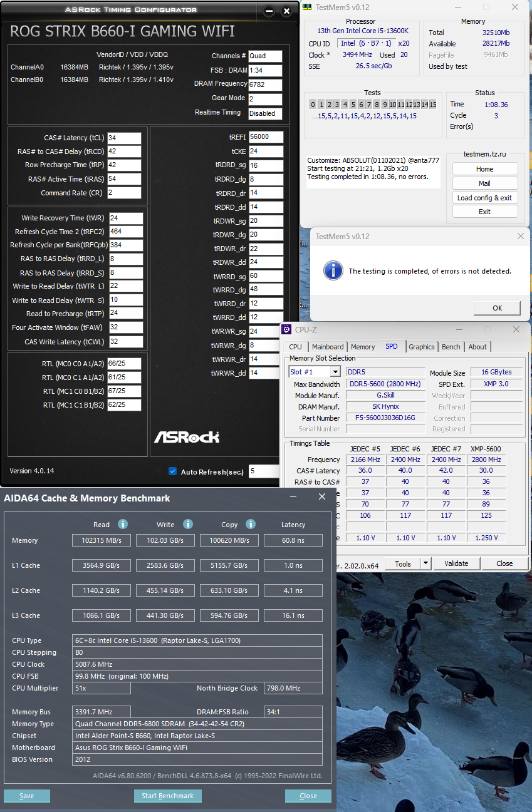Open the About tab in CPU-Z
Viewport: 532px width, 812px height.
click(x=477, y=347)
